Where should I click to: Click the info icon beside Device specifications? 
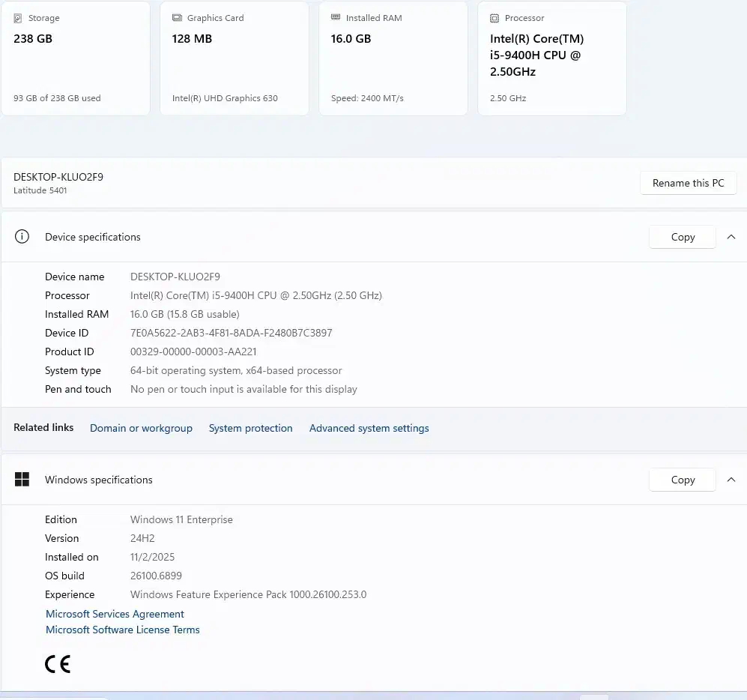(x=22, y=237)
